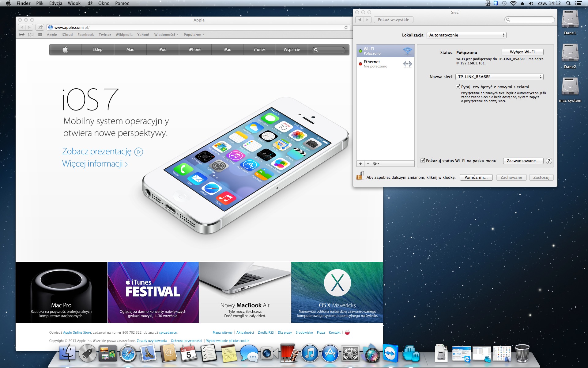
Task: Click search field in Sieć window
Action: 530,20
